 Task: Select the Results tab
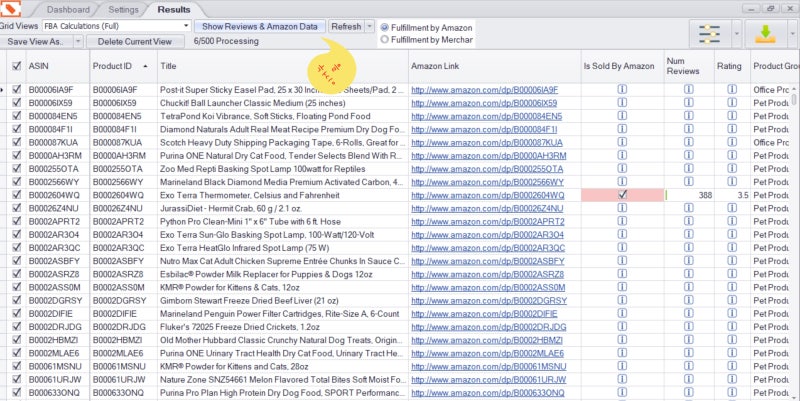[x=174, y=10]
